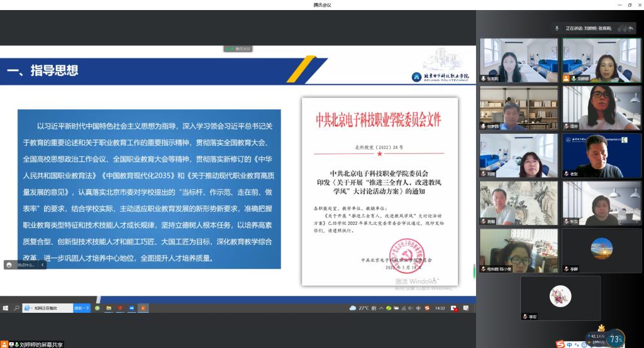The width and height of the screenshot is (644, 348).
Task: Click the green vertical divider handle beside the shared screen
Action: (474, 271)
